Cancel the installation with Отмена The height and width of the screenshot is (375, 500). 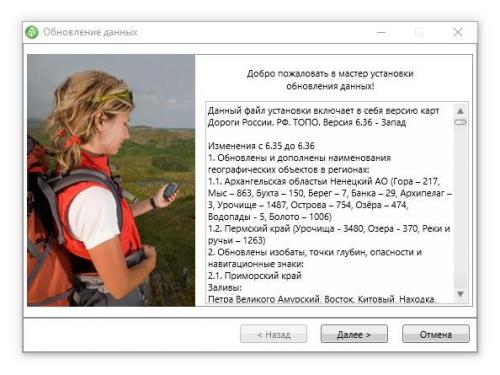coord(436,334)
